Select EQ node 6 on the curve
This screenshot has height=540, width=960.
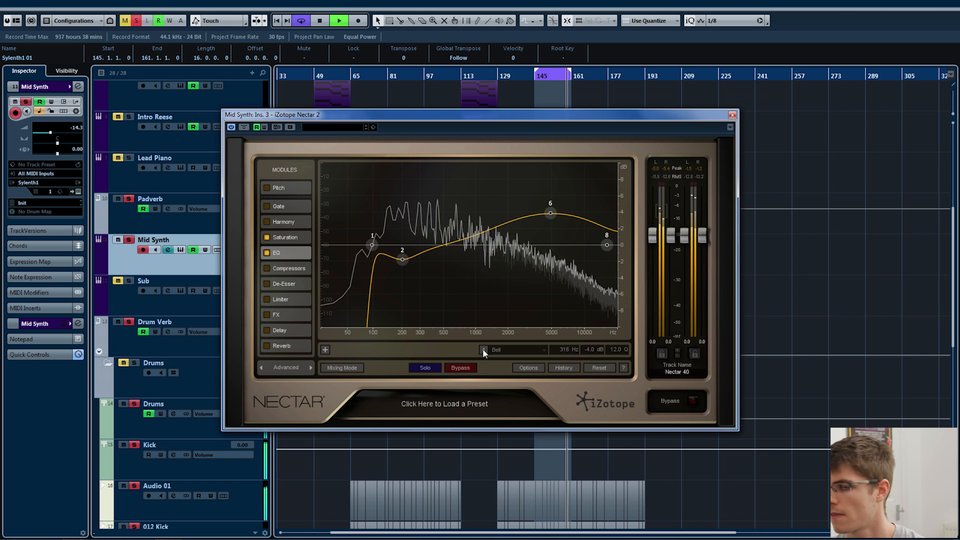550,213
